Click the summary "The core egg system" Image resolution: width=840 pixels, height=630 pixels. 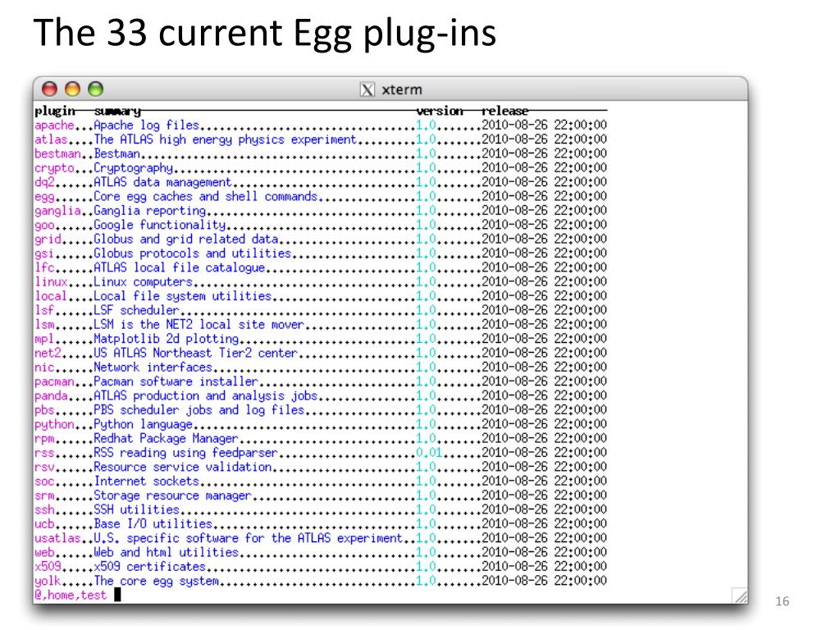(156, 580)
